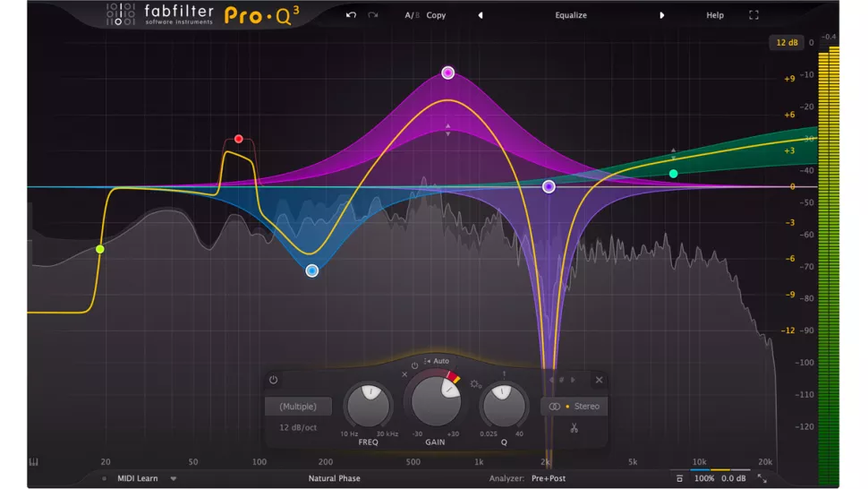The image size is (868, 489).
Task: Click the MIDI Learn button
Action: [137, 479]
